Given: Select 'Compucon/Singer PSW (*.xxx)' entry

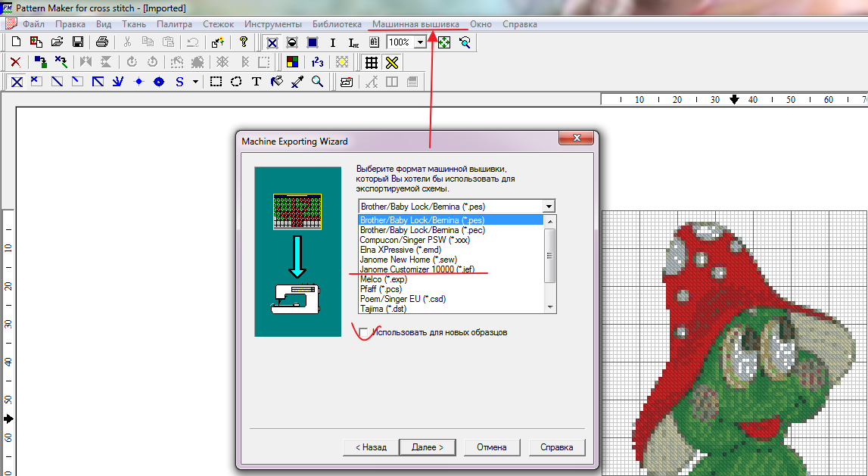Looking at the screenshot, I should pos(451,240).
